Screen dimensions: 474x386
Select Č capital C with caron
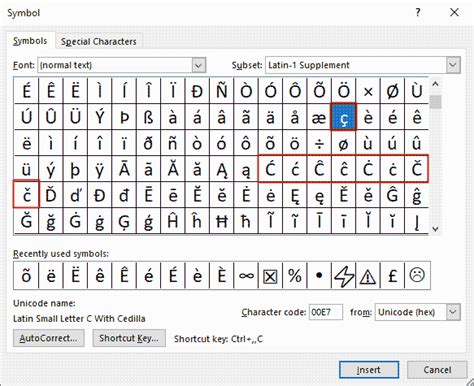[x=417, y=169]
